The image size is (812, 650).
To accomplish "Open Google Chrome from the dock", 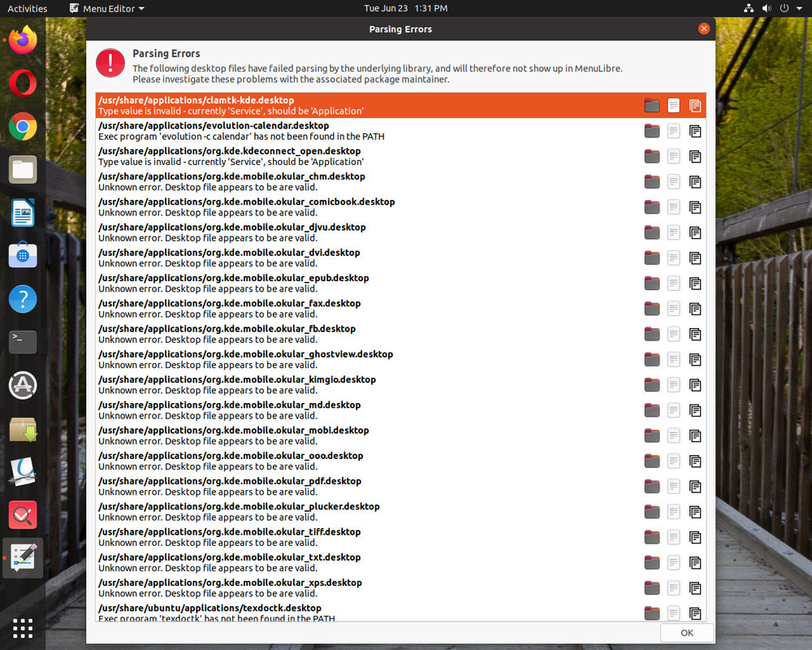I will [x=23, y=127].
